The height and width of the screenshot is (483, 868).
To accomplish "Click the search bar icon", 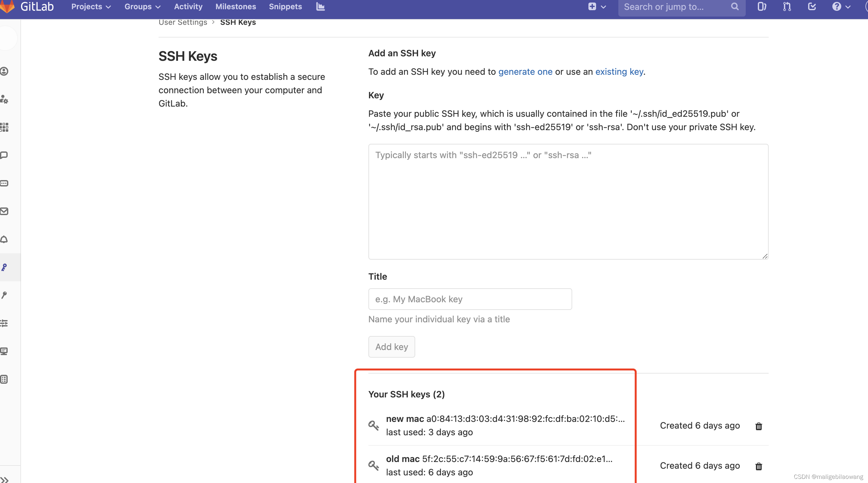I will [736, 7].
